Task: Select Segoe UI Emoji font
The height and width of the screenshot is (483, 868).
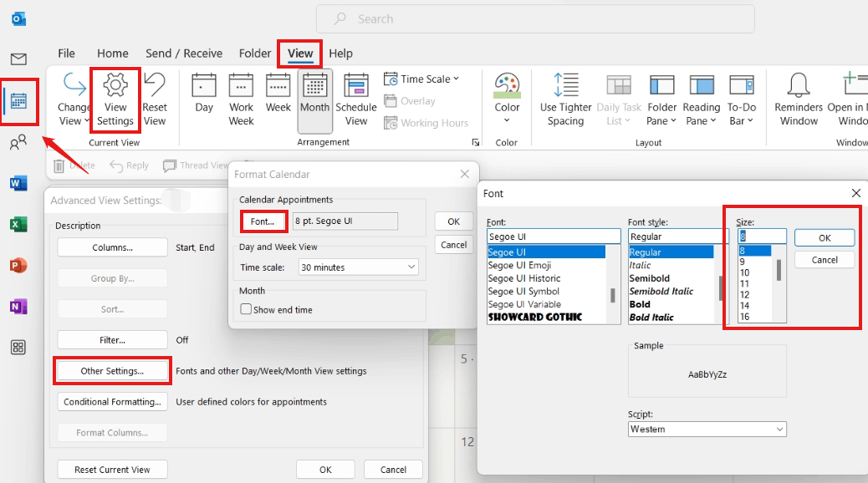Action: coord(519,265)
